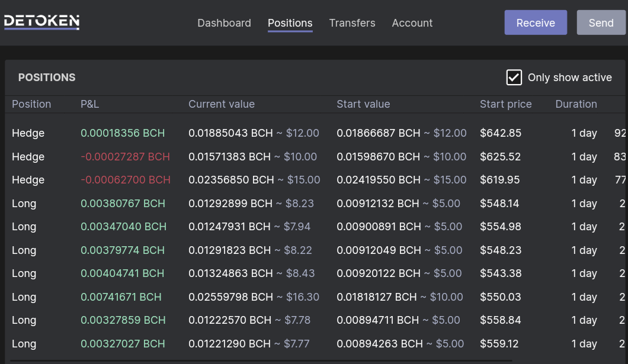Click current value 0.01221290 BCH
The width and height of the screenshot is (628, 364).
tap(229, 344)
